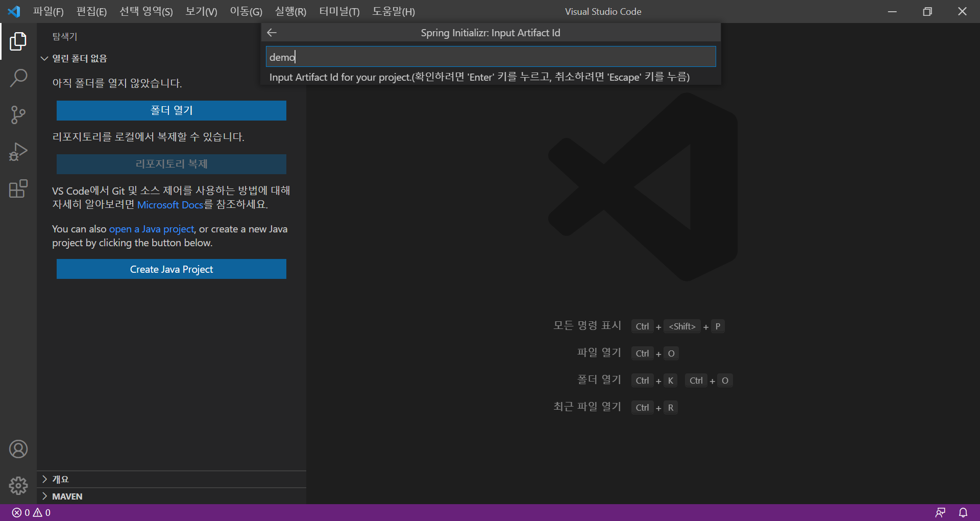
Task: Open the 보기(V) menu
Action: [201, 11]
